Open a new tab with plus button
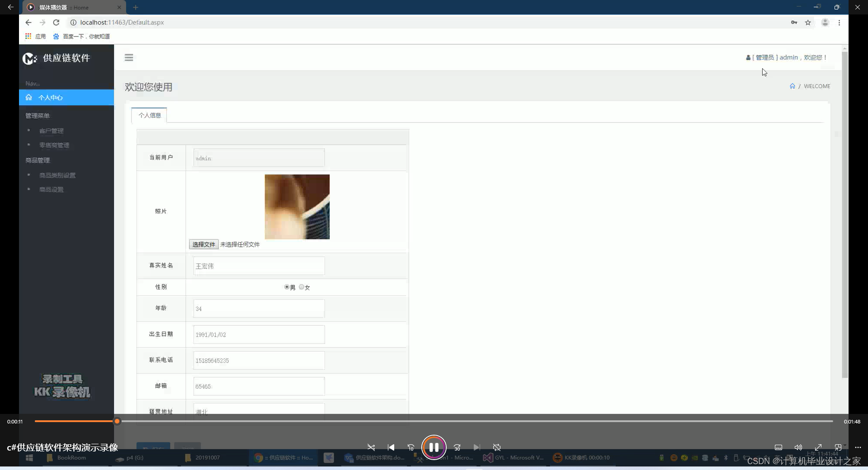Image resolution: width=868 pixels, height=470 pixels. [x=136, y=7]
